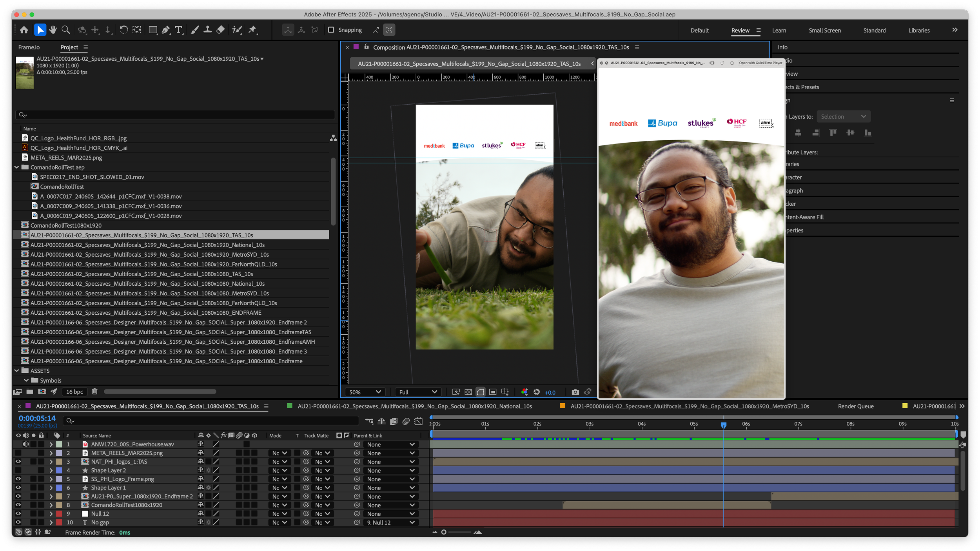
Task: Open the Full resolution dropdown
Action: click(418, 392)
